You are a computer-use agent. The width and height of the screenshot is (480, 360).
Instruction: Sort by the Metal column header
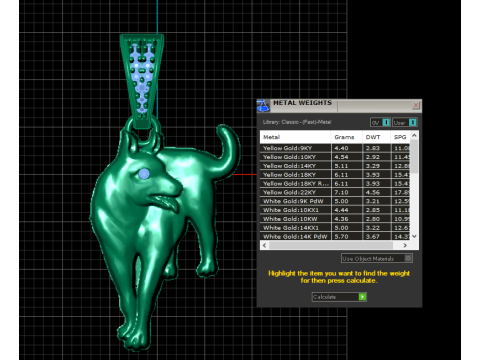295,137
